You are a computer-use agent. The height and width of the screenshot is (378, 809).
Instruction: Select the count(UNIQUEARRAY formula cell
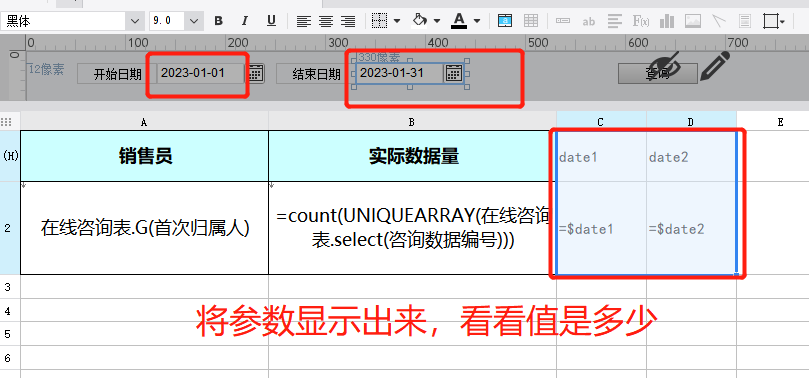(413, 228)
